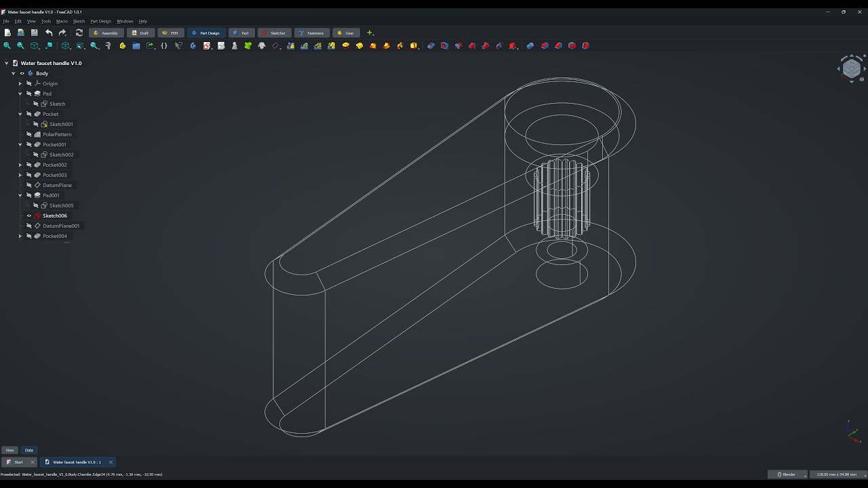
Task: Close the Water faucet handle V1.0 tab
Action: point(111,462)
